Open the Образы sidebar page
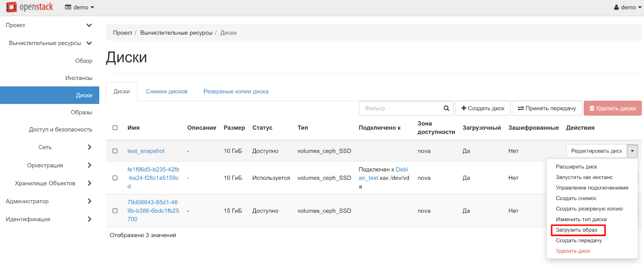This screenshot has width=644, height=265. pos(82,112)
